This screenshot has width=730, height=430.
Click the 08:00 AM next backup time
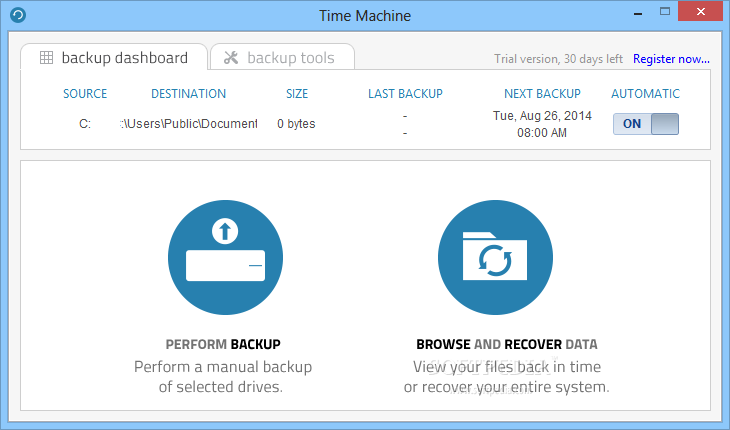[542, 133]
